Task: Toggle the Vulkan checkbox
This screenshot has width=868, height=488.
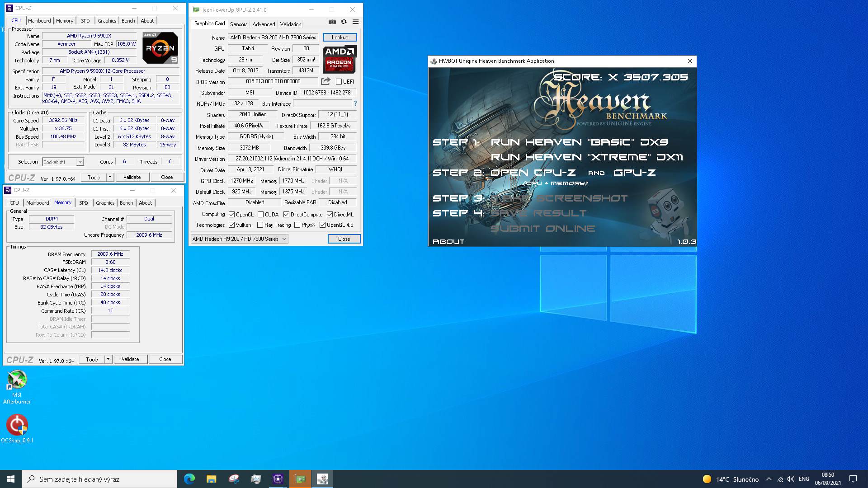Action: pyautogui.click(x=231, y=225)
